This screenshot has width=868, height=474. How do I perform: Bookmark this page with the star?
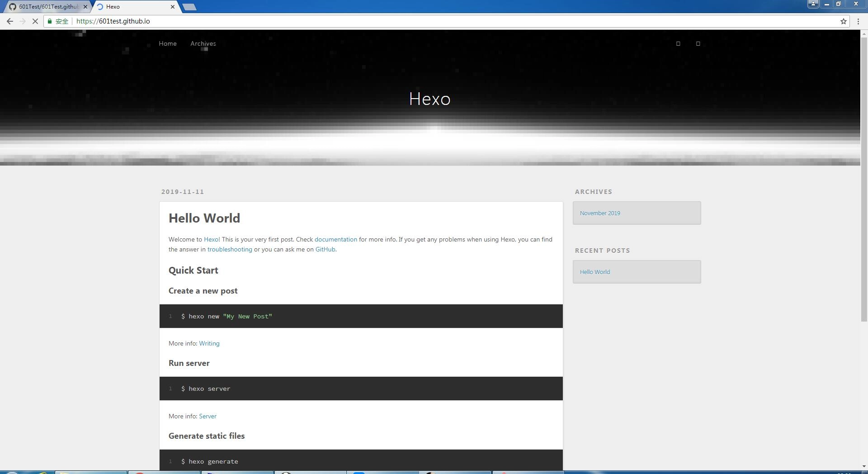pos(843,21)
